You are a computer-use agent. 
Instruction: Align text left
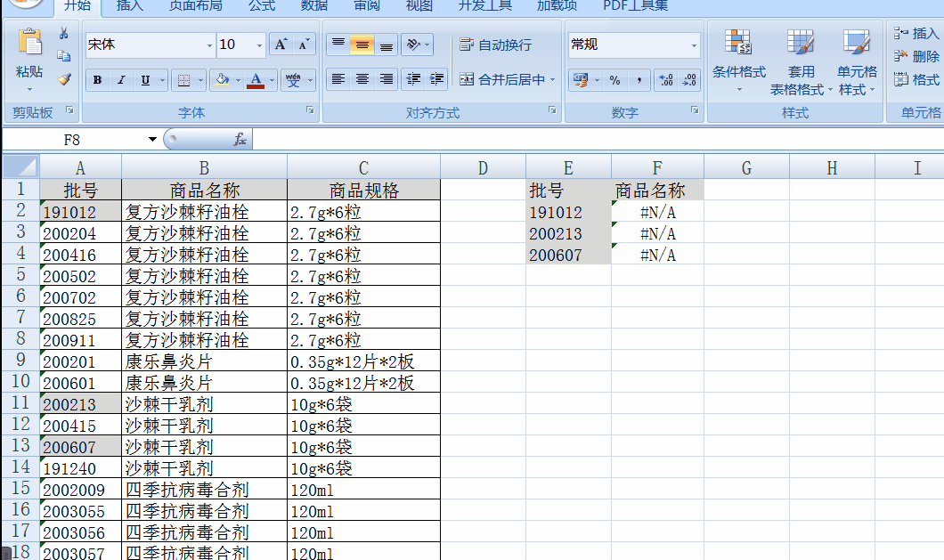pyautogui.click(x=338, y=79)
